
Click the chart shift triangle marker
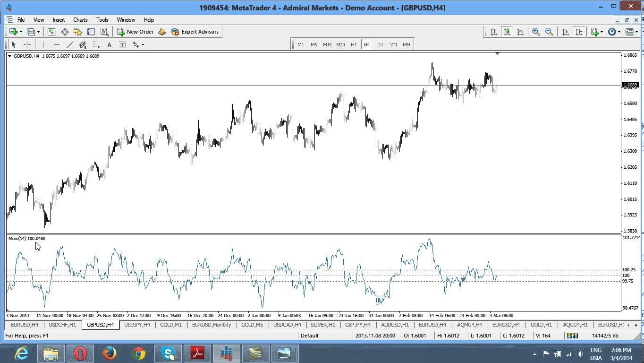(497, 54)
